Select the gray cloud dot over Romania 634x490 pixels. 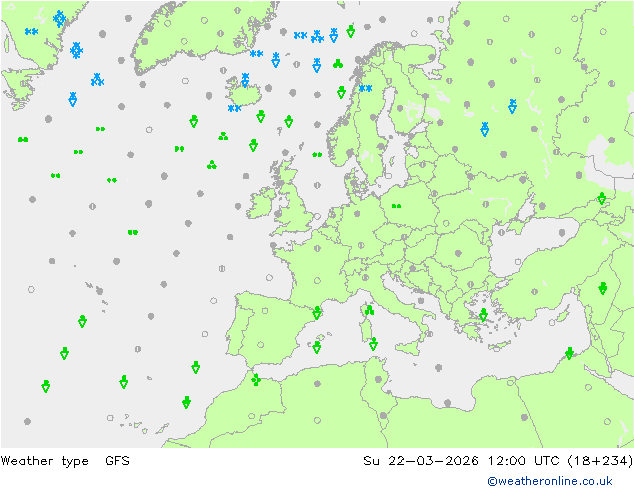pyautogui.click(x=458, y=253)
